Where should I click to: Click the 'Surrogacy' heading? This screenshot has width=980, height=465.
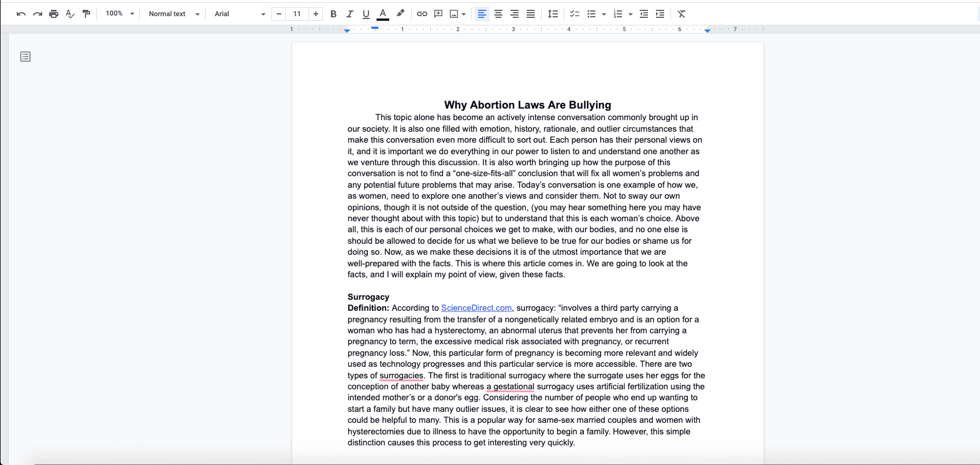click(368, 297)
